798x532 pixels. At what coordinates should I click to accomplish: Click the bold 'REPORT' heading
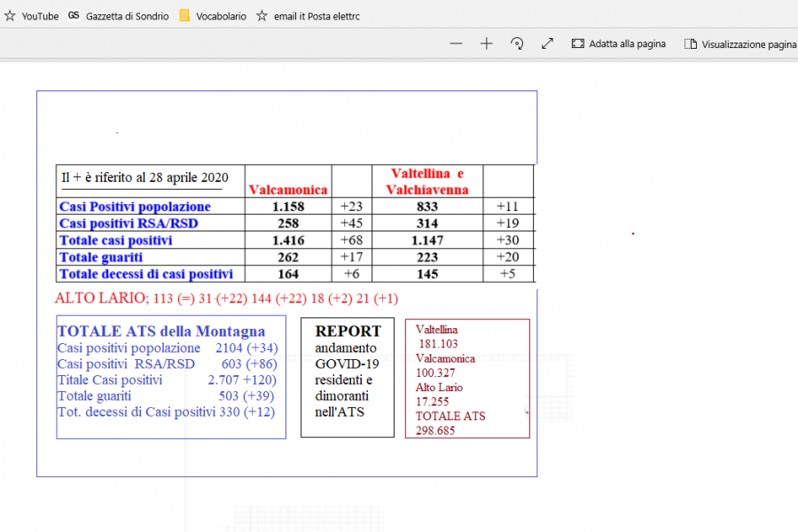point(348,332)
